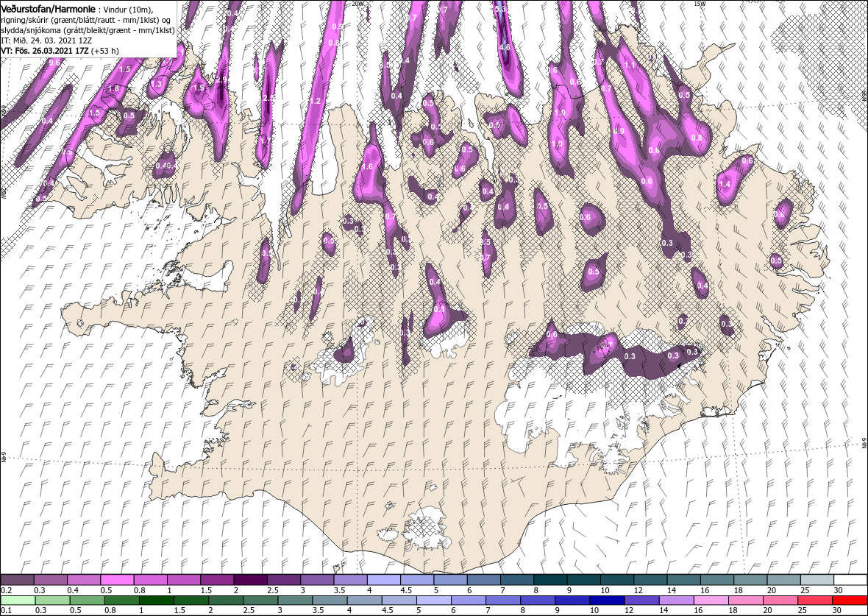The height and width of the screenshot is (616, 868).
Task: Click the 15W longitude label
Action: (700, 4)
